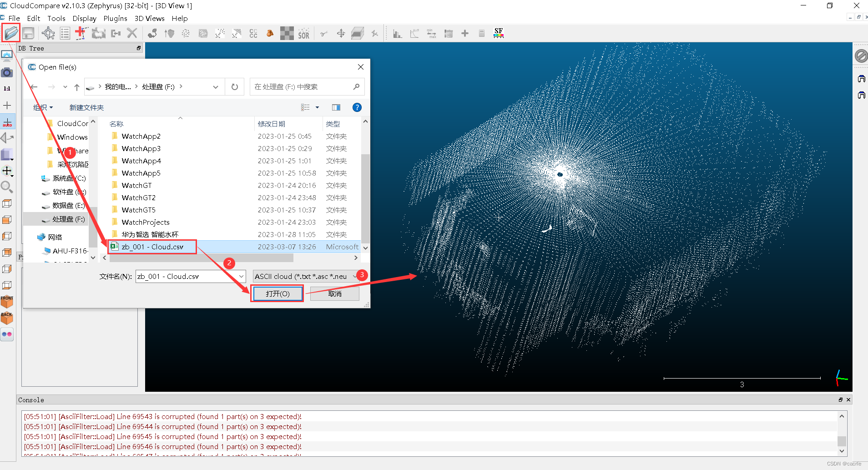This screenshot has width=868, height=470.
Task: Select the scissors Segment tool
Action: click(324, 34)
